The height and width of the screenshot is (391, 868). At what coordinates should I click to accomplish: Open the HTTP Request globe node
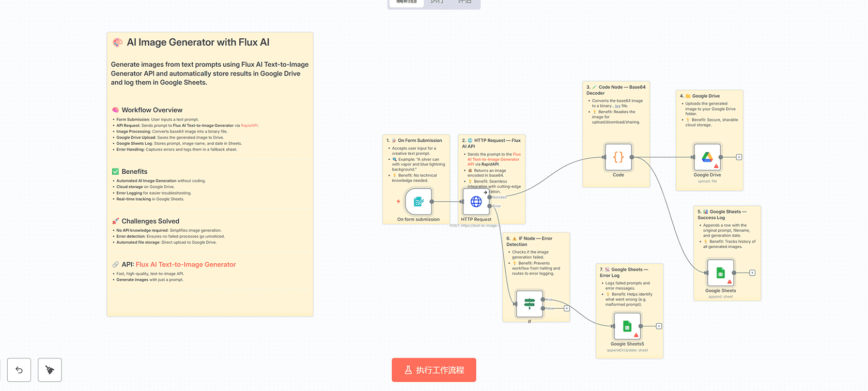(x=476, y=201)
